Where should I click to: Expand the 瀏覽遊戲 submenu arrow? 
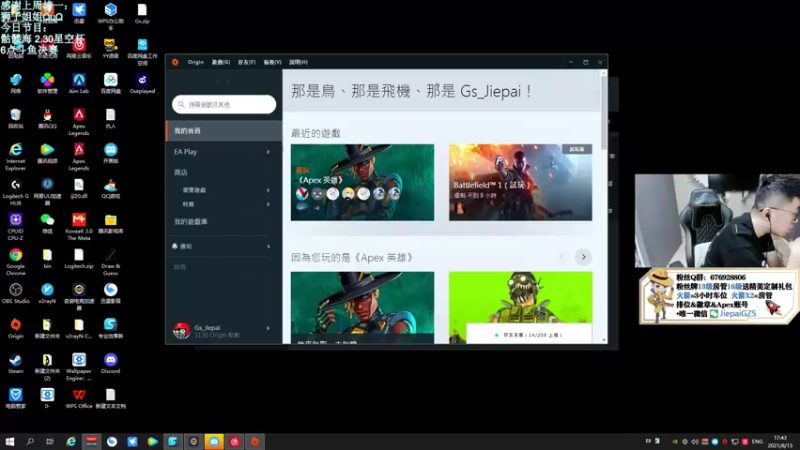click(268, 190)
